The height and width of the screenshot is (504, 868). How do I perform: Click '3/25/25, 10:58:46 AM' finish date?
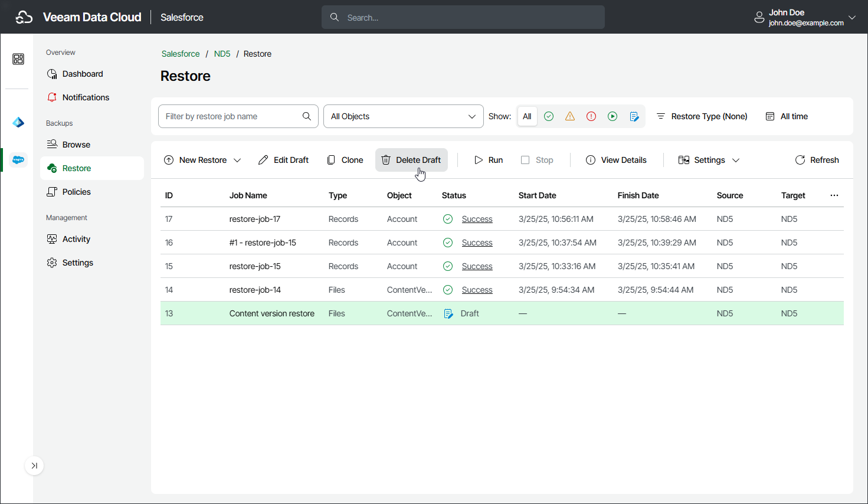click(x=657, y=219)
